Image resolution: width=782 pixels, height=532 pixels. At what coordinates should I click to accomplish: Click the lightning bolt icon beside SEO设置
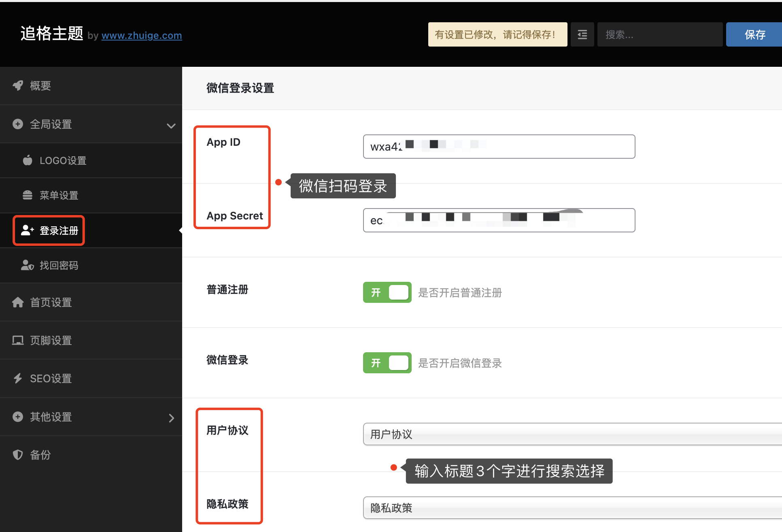coord(18,378)
